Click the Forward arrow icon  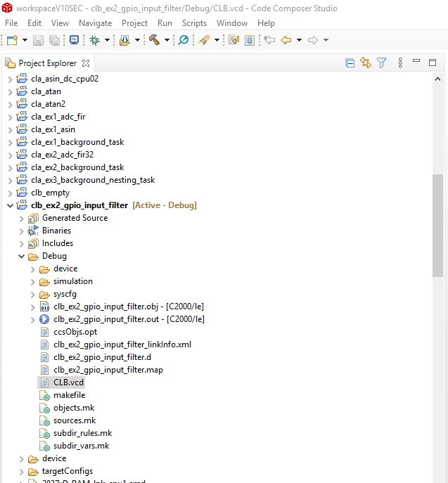[x=313, y=40]
